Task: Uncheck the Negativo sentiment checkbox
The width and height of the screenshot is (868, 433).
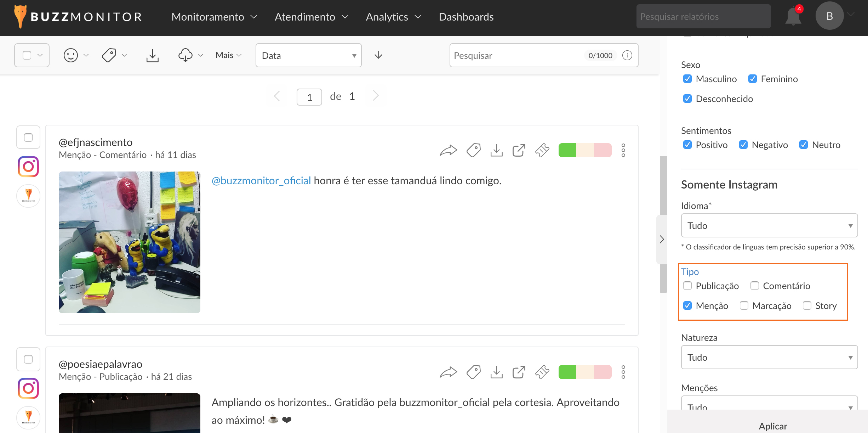Action: (743, 145)
